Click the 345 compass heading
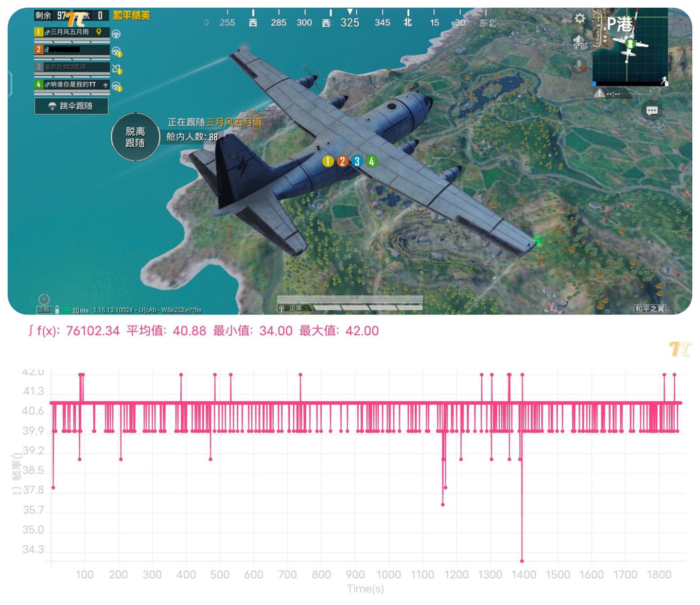 pyautogui.click(x=383, y=22)
